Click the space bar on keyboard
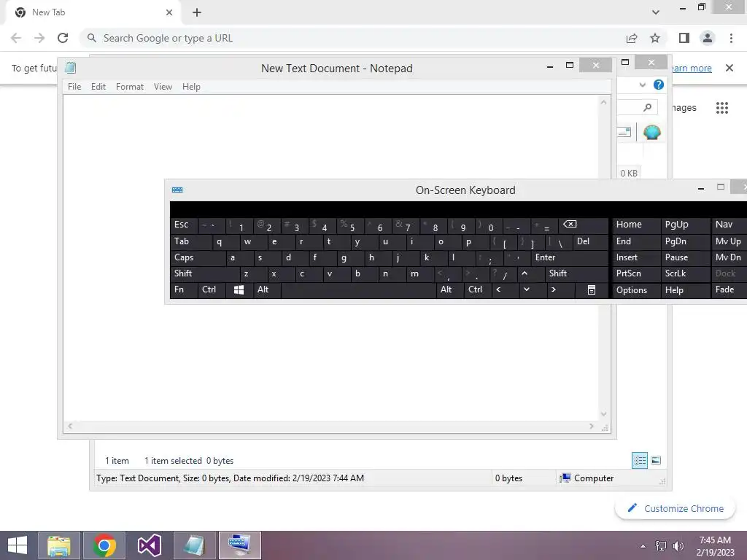Screen dimensions: 747x560 [358, 289]
